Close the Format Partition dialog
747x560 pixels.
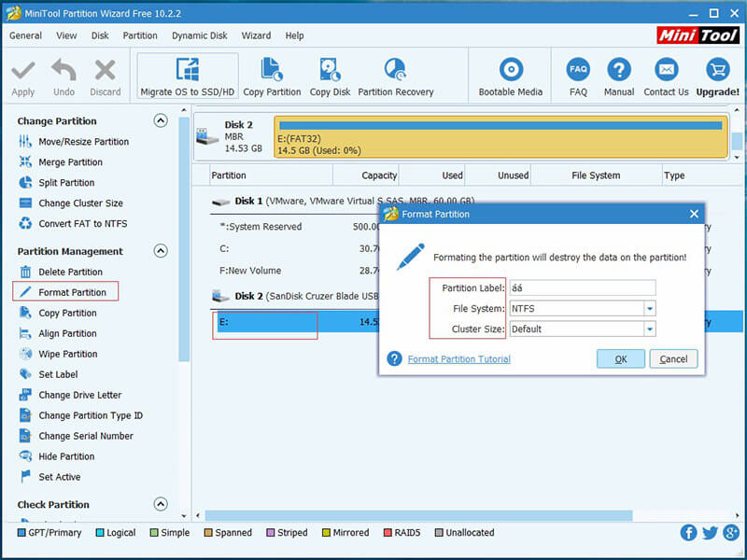pos(694,214)
